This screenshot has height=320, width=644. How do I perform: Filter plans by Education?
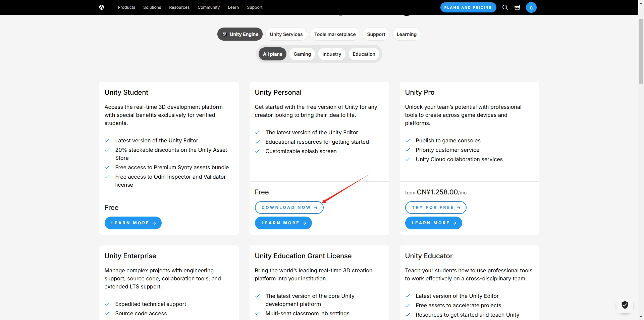click(364, 54)
